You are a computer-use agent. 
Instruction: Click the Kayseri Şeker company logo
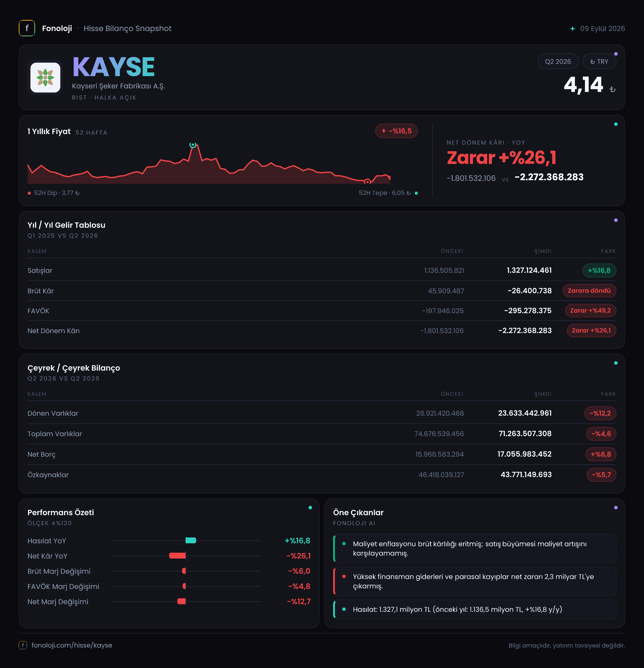45,77
